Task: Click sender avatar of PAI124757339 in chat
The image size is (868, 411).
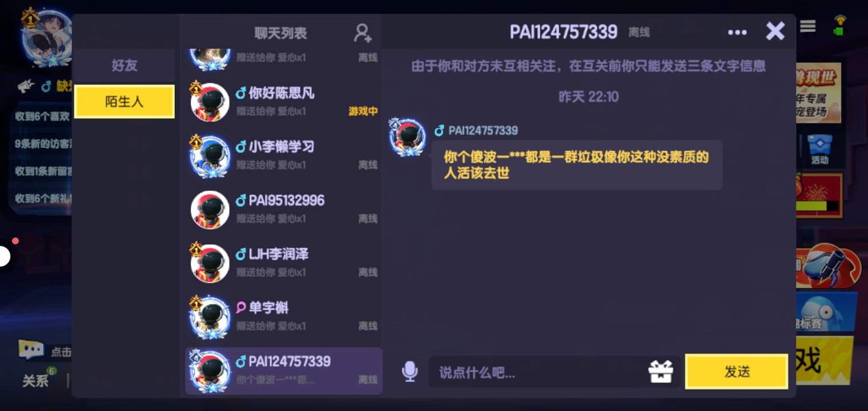Action: tap(407, 138)
